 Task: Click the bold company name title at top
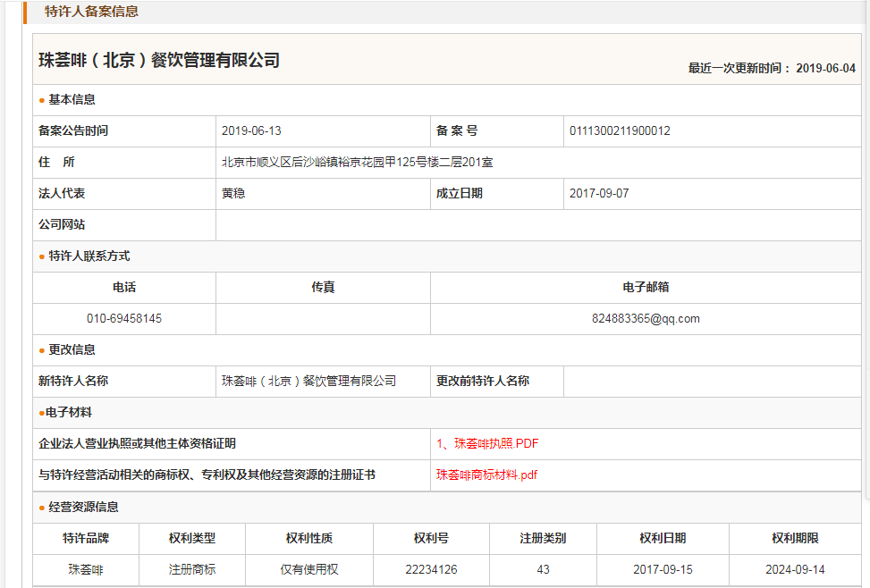(159, 61)
